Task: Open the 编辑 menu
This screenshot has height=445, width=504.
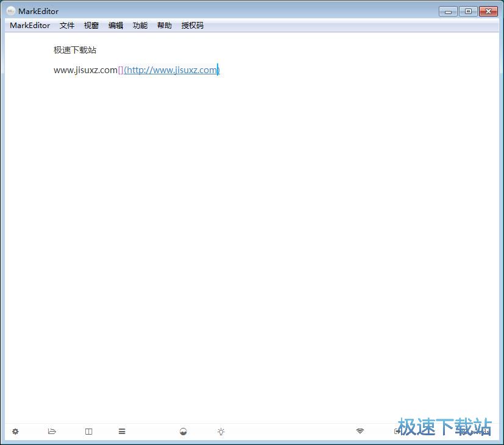Action: [116, 26]
